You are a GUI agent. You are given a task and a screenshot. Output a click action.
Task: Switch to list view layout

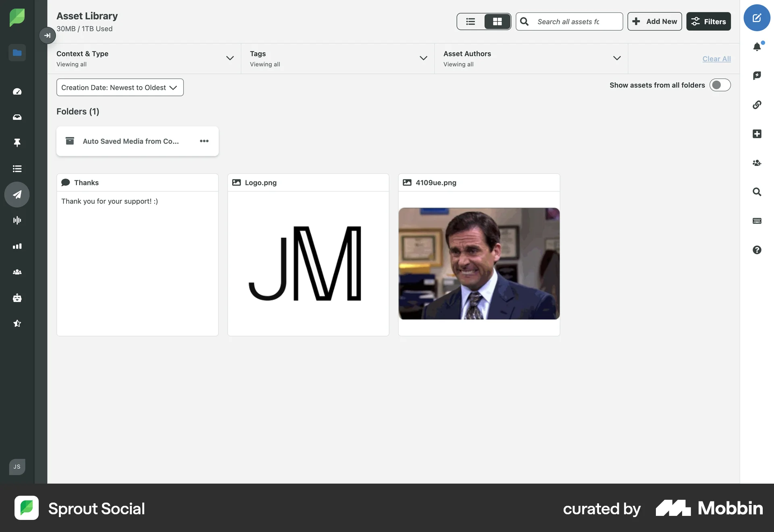coord(470,21)
